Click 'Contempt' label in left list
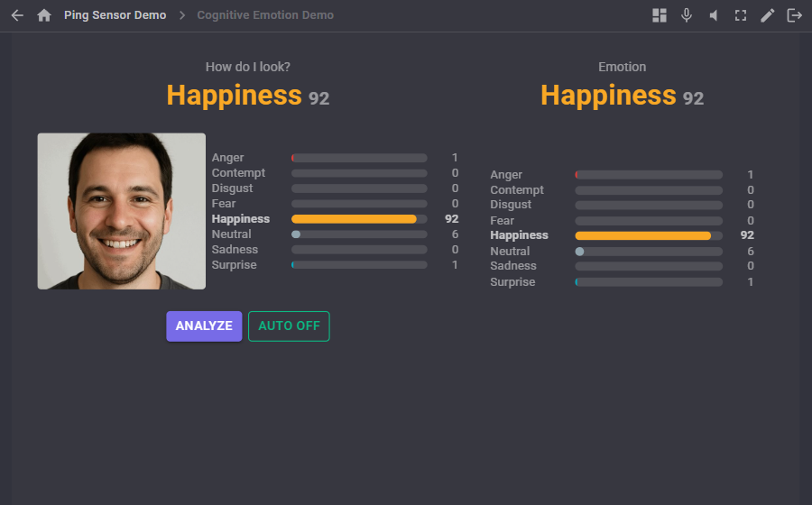Image resolution: width=812 pixels, height=505 pixels. pyautogui.click(x=238, y=173)
